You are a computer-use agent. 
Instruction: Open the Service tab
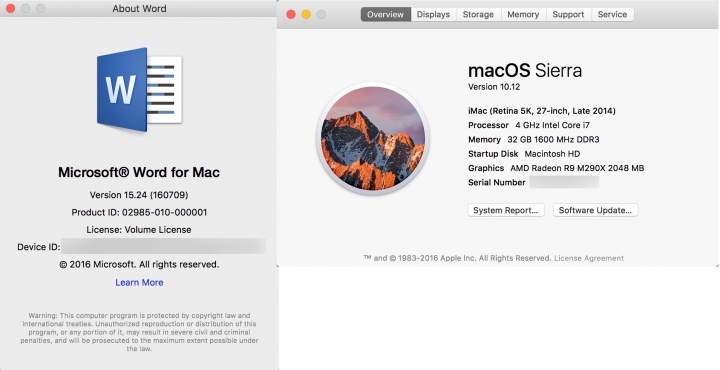(x=612, y=14)
